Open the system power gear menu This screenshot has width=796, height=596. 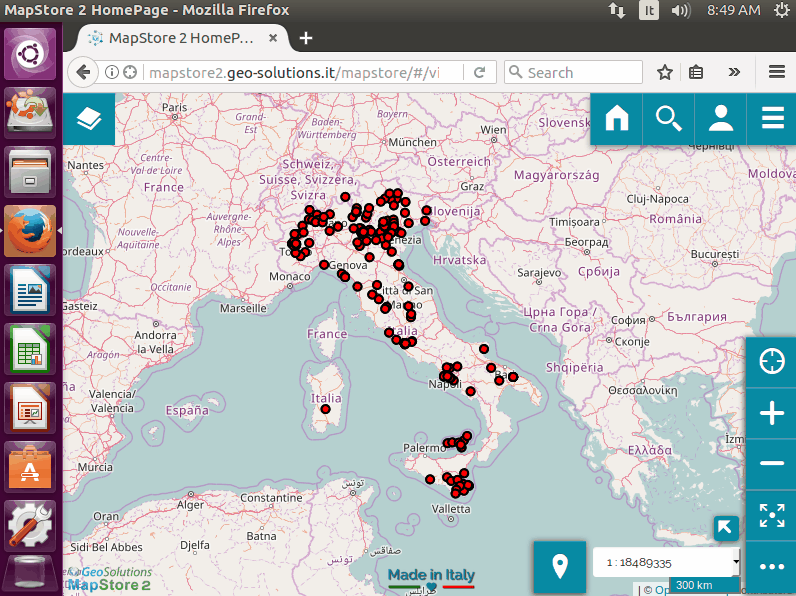pyautogui.click(x=782, y=10)
